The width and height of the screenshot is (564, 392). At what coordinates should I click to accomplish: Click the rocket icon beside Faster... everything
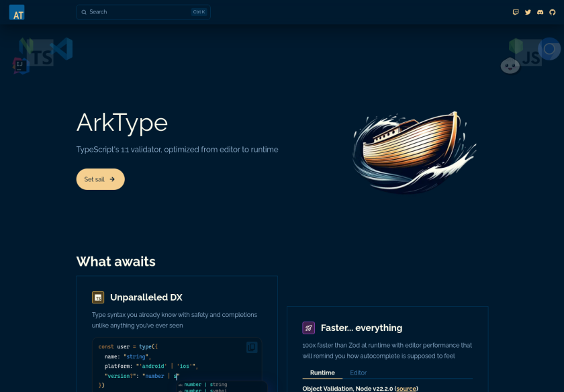(308, 328)
